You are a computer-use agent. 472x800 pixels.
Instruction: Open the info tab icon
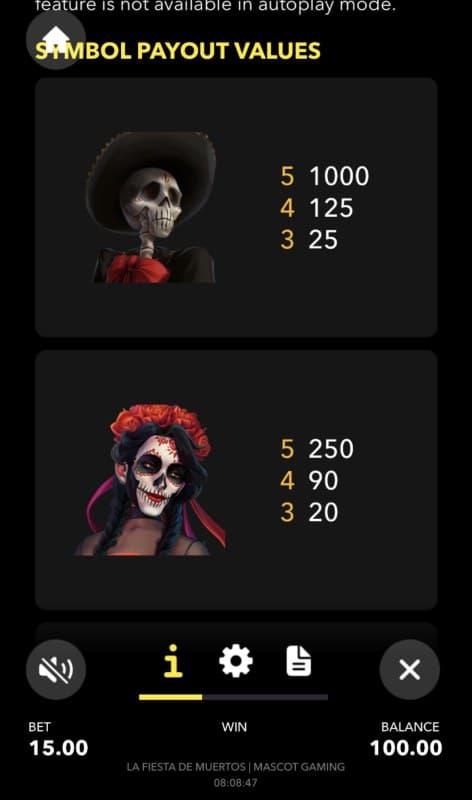(173, 661)
